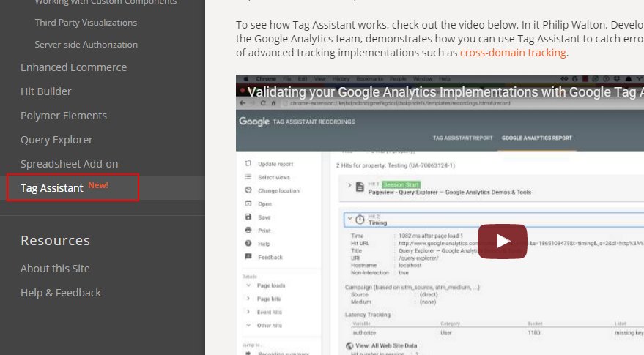This screenshot has height=355, width=644.
Task: Click the 'Latency Tracking' label in video
Action: (368, 314)
